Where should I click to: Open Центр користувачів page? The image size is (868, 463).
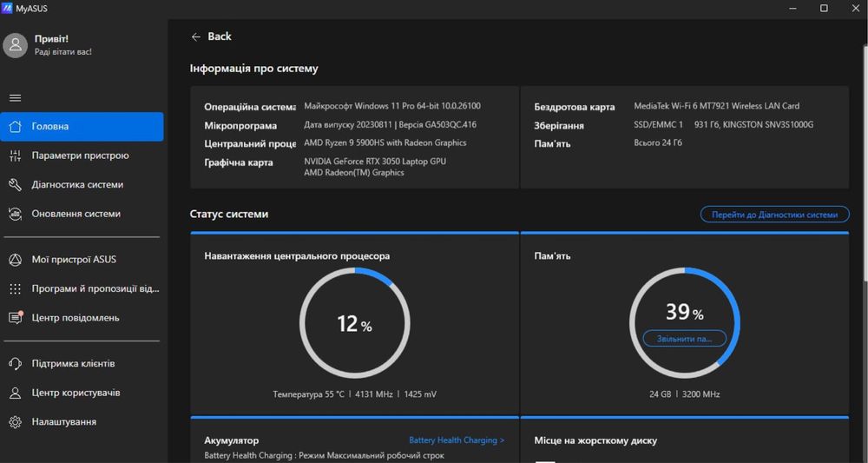coord(82,394)
